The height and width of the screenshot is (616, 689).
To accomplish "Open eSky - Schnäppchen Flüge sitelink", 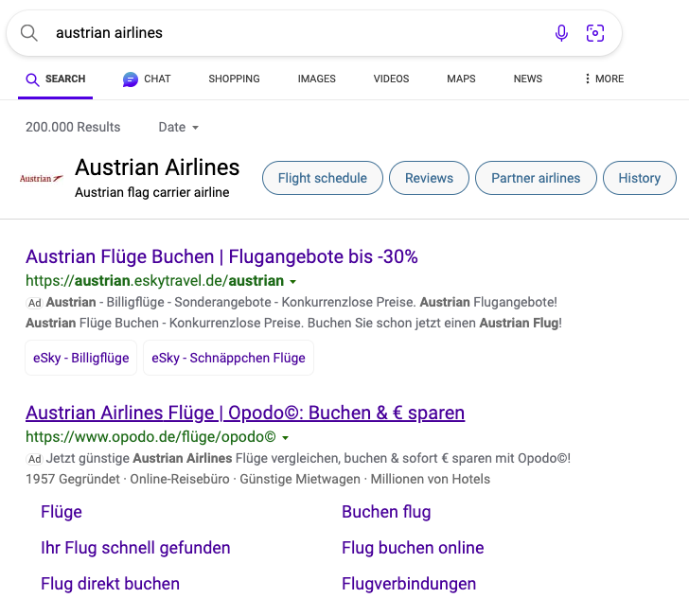I will pos(228,358).
